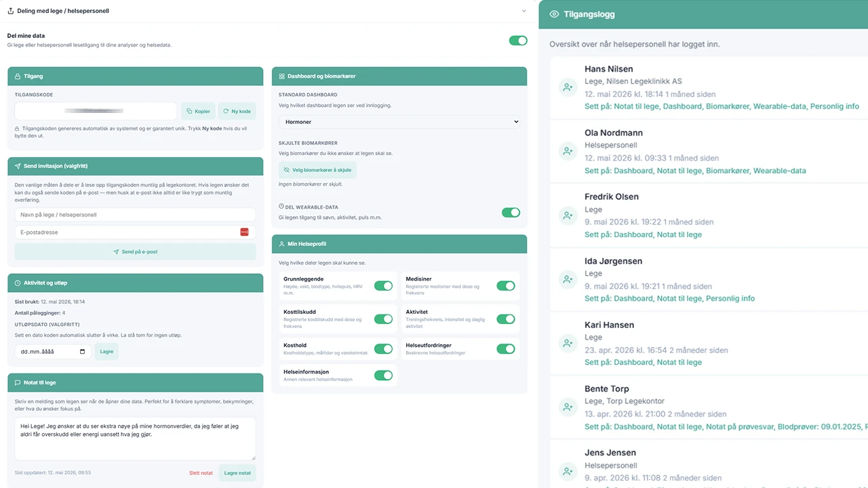Image resolution: width=868 pixels, height=488 pixels.
Task: Toggle the Aktivitet switch
Action: (x=506, y=319)
